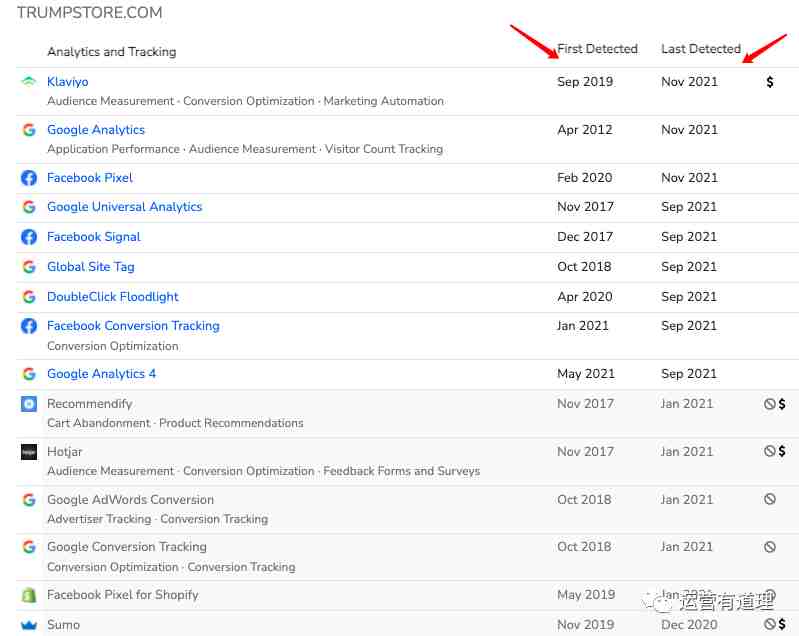Image resolution: width=799 pixels, height=636 pixels.
Task: Select the Google AdWords Conversion entry name
Action: point(130,499)
